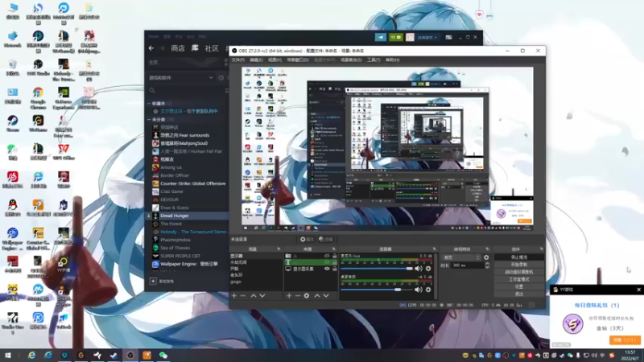Move the selected OBS source down
Image resolution: width=644 pixels, height=362 pixels.
(x=326, y=295)
